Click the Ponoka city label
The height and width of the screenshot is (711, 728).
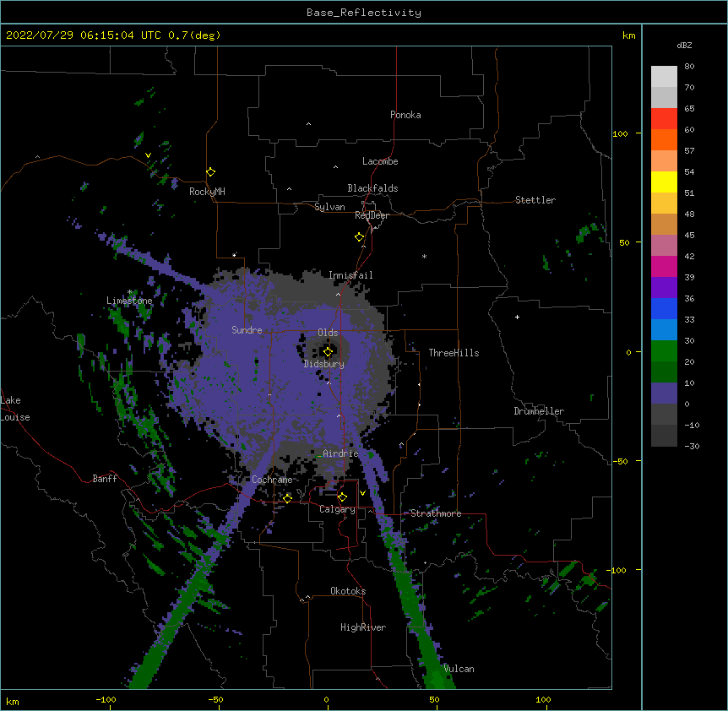click(405, 115)
